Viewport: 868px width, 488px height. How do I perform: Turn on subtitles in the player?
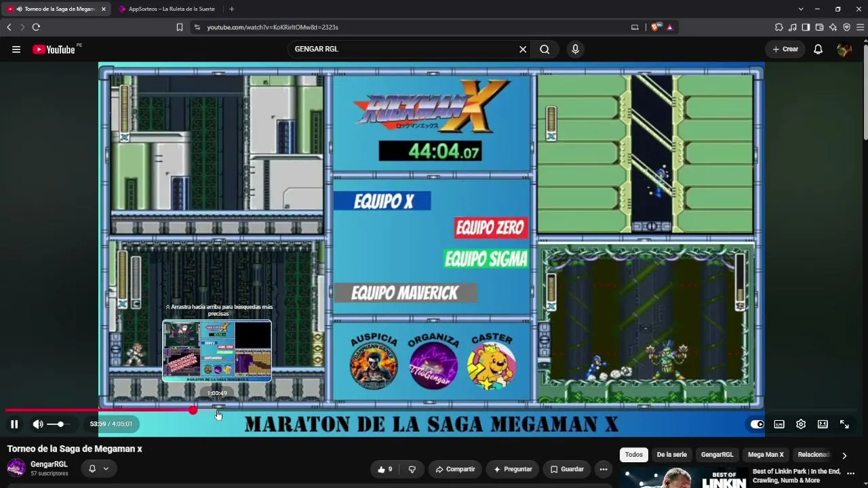(779, 424)
